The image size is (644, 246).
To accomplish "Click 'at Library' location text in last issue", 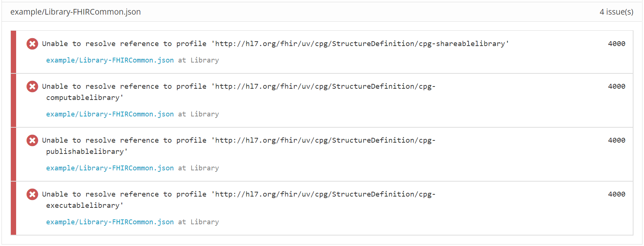I will [x=199, y=222].
